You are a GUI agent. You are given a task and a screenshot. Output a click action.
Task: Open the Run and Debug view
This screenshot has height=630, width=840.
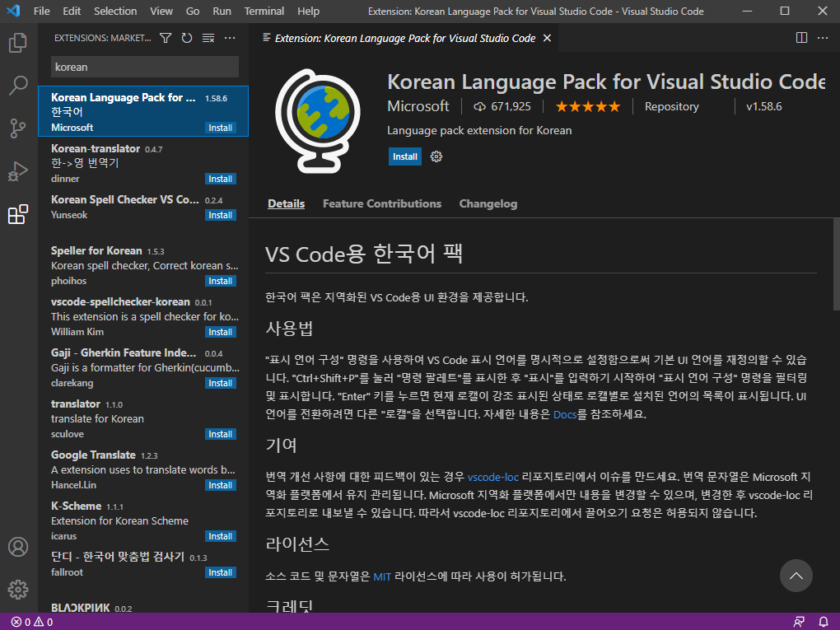[18, 171]
